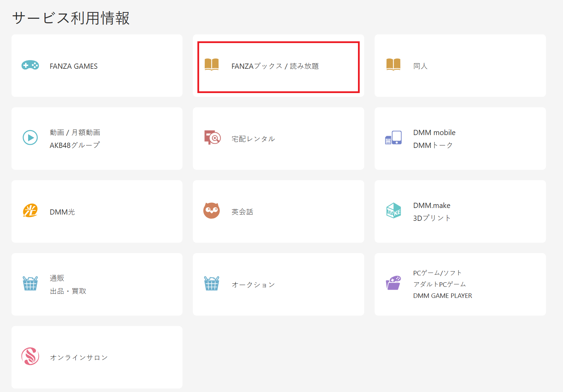Click the book icon beside FANZAブックス
Viewport: 563px width, 392px height.
pyautogui.click(x=212, y=65)
